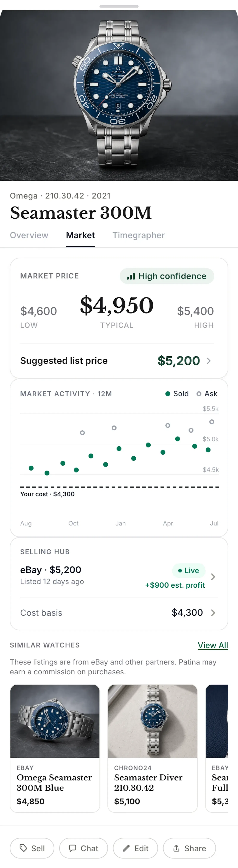Tap the Share upload icon
The image size is (238, 868).
176,848
